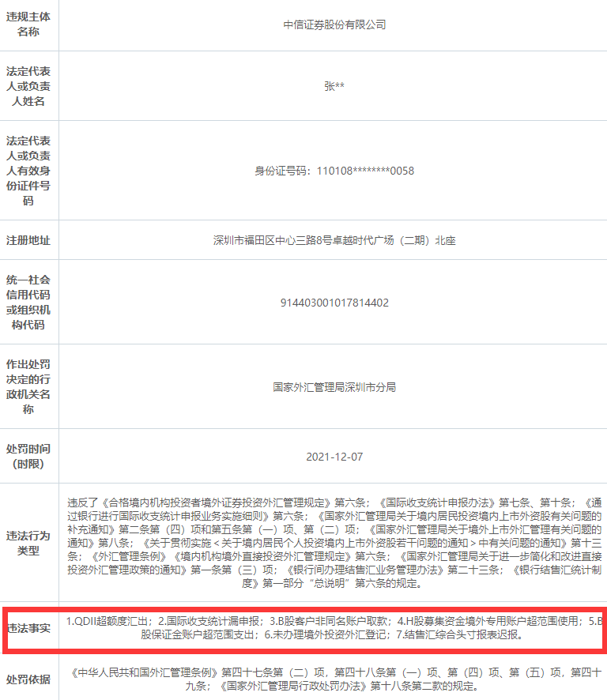Viewport: 607px width, 700px height.
Task: Click the '统一社会信用代码或组织机构代码' label
Action: (x=28, y=303)
